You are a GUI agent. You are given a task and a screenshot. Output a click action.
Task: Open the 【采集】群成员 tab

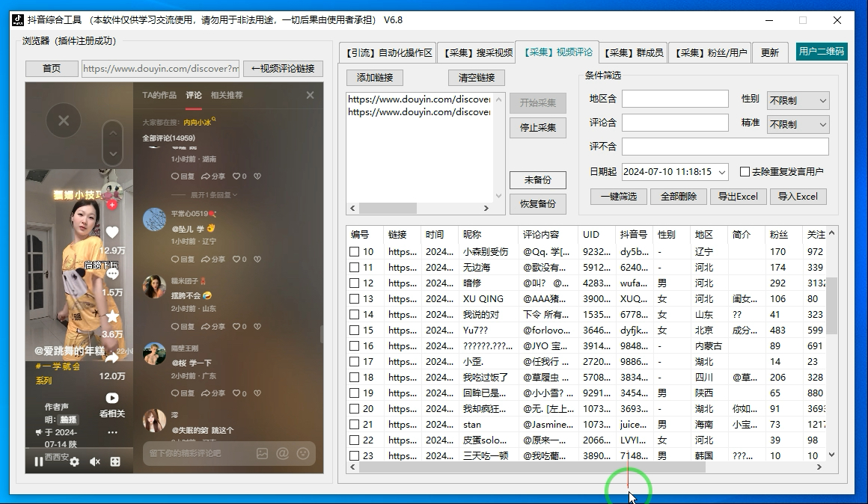634,52
